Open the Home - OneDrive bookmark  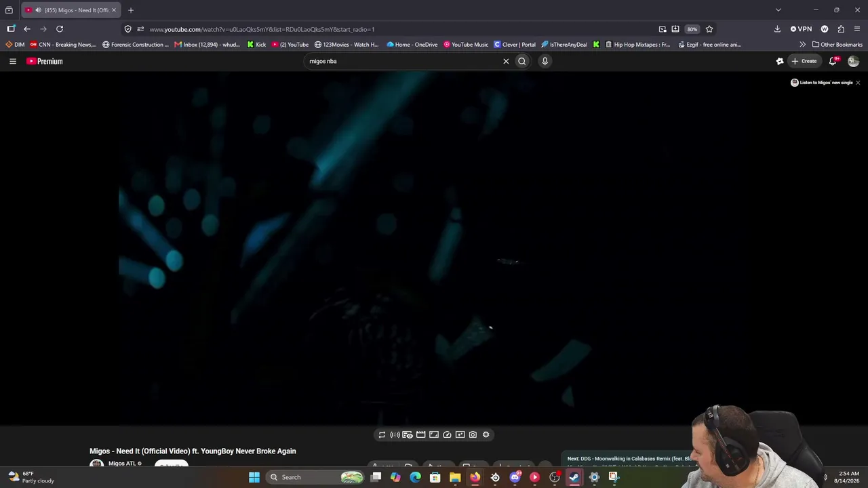click(412, 45)
